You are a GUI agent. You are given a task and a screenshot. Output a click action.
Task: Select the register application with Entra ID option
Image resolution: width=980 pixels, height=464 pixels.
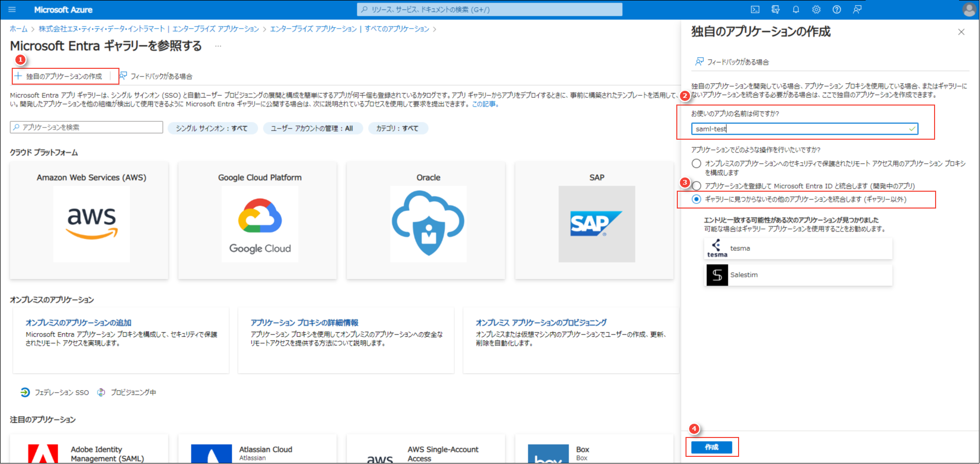point(696,186)
